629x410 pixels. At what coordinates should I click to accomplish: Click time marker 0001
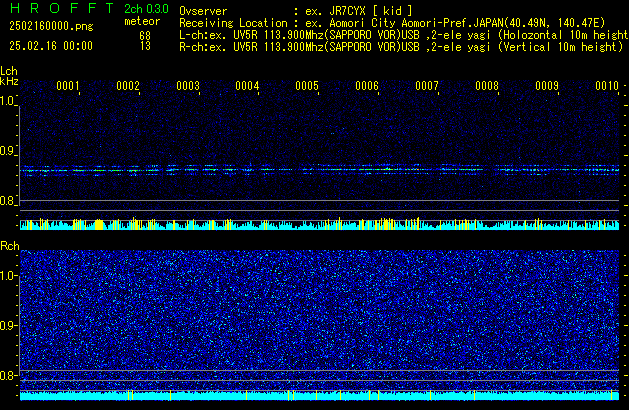[68, 86]
